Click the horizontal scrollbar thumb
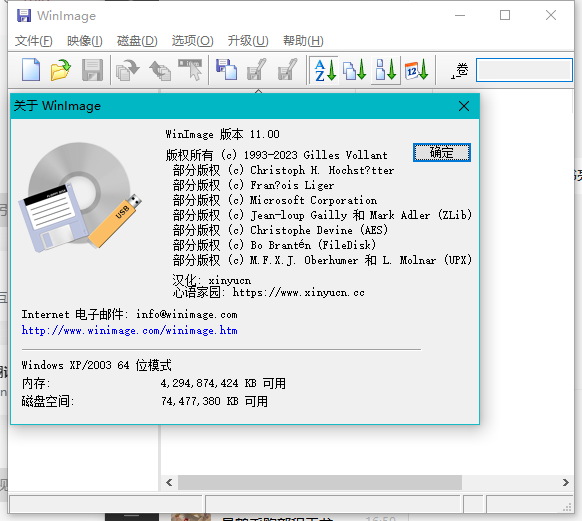582x521 pixels. tap(320, 482)
